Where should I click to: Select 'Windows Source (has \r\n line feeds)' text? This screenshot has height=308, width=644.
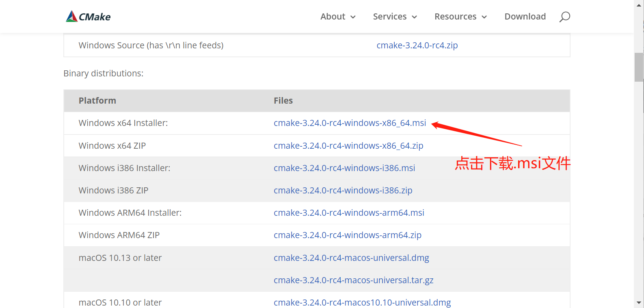pyautogui.click(x=151, y=46)
